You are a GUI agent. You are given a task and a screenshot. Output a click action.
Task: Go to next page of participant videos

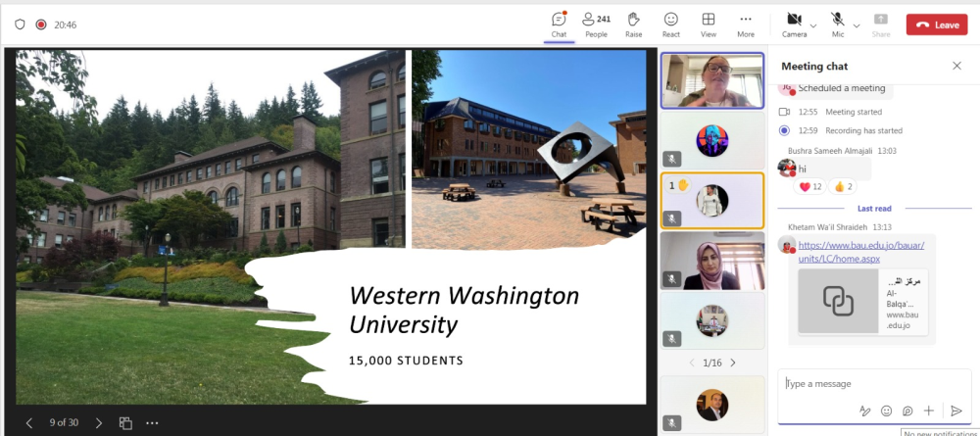click(732, 363)
